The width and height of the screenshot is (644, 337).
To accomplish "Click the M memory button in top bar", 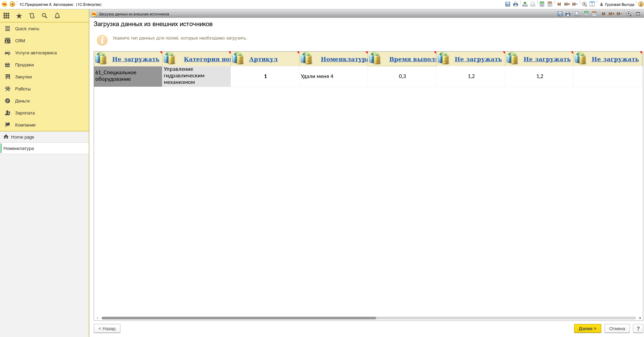I will (x=559, y=4).
